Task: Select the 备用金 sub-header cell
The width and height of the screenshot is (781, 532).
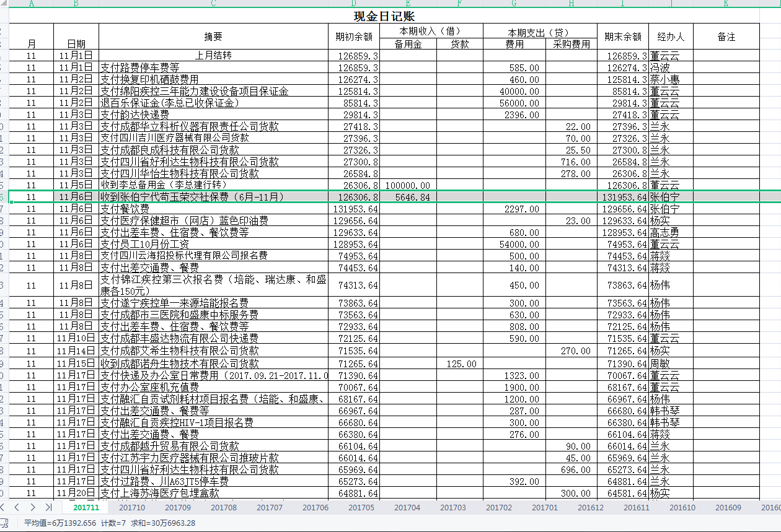Action: (408, 44)
